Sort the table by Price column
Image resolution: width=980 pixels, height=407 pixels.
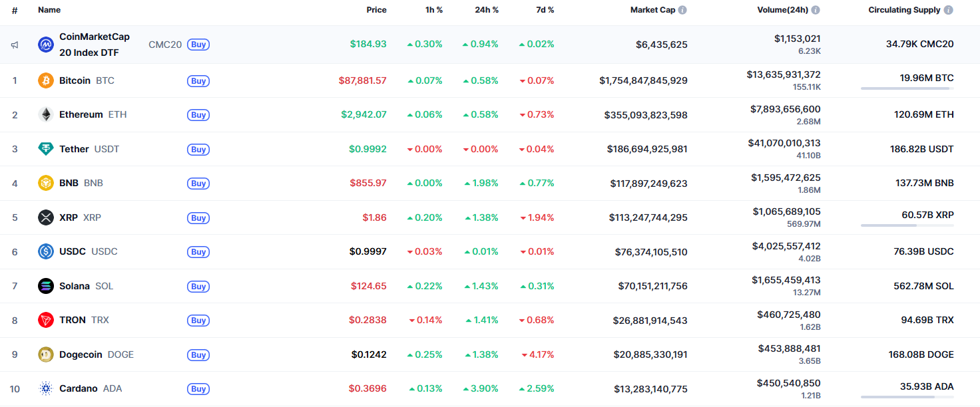pyautogui.click(x=376, y=10)
